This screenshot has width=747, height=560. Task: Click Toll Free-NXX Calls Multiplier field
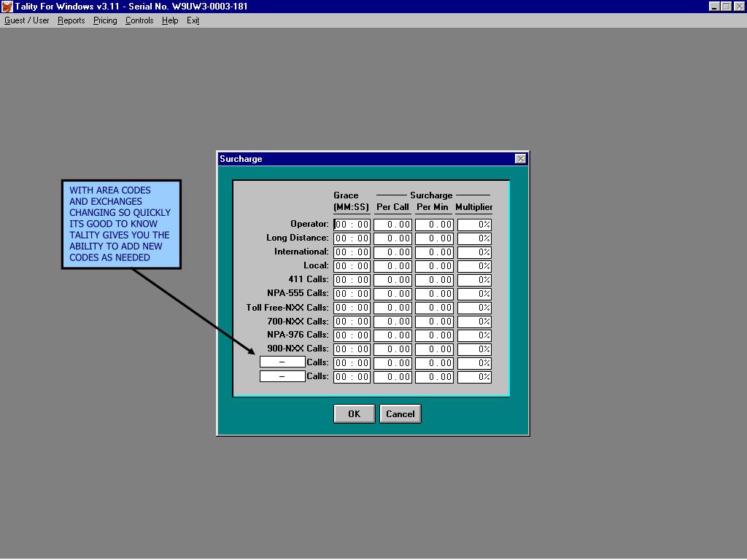474,308
